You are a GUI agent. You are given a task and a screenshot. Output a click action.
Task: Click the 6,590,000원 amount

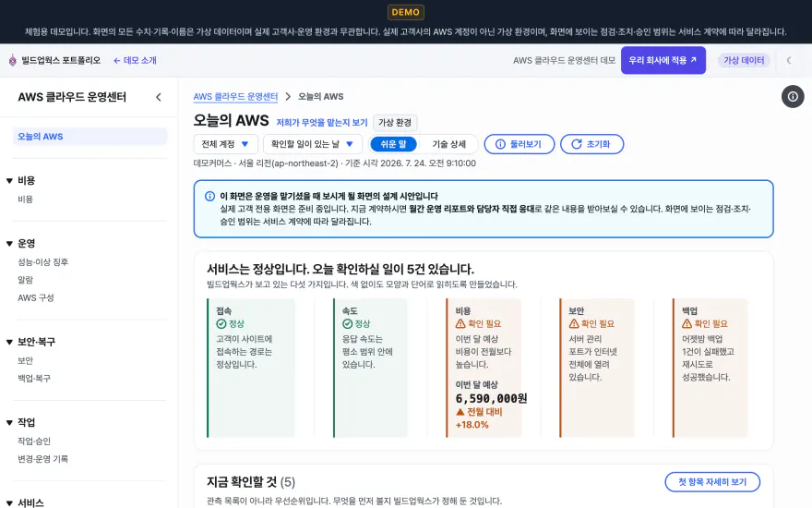[x=491, y=399]
